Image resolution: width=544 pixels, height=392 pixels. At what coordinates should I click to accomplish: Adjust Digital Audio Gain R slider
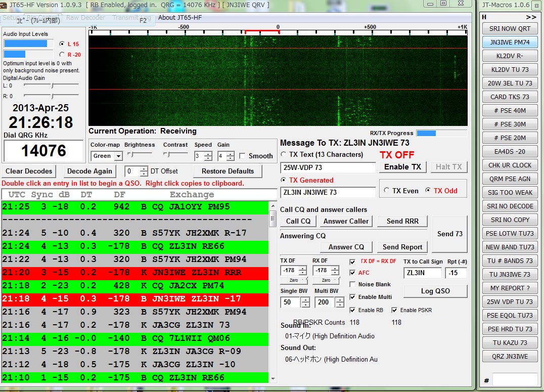coord(52,96)
